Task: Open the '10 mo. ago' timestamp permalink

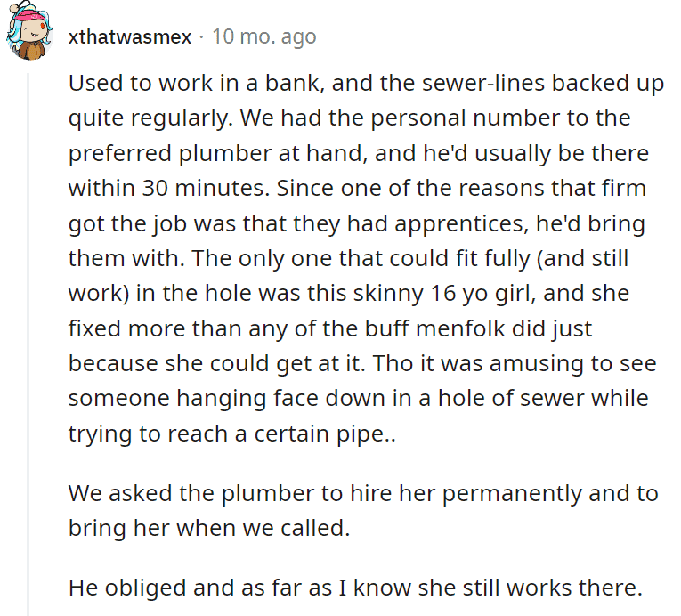Action: pyautogui.click(x=264, y=36)
